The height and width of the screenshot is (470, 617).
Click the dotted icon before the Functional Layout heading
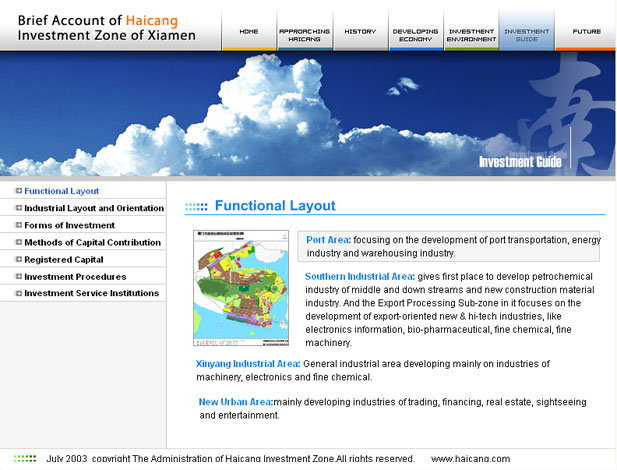[x=196, y=207]
